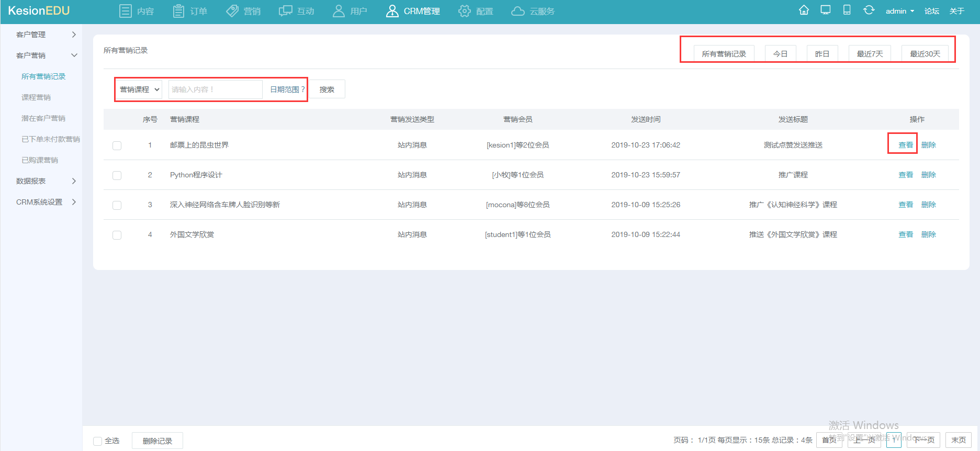980x451 pixels.
Task: Go to 下一页 next page
Action: click(923, 440)
